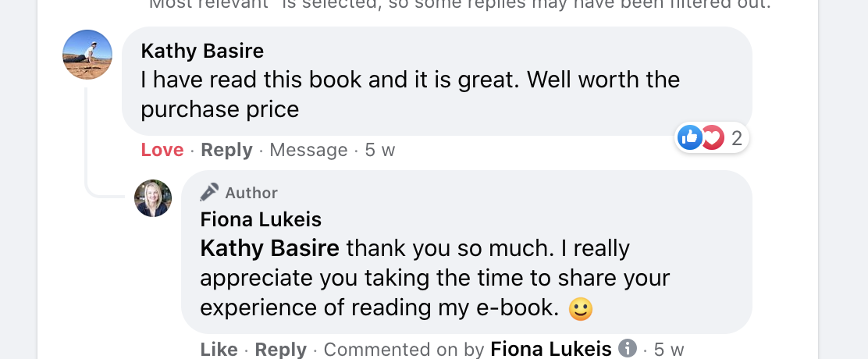Open Kathy Basire's name link in her comment
Image resolution: width=868 pixels, height=359 pixels.
pos(202,52)
